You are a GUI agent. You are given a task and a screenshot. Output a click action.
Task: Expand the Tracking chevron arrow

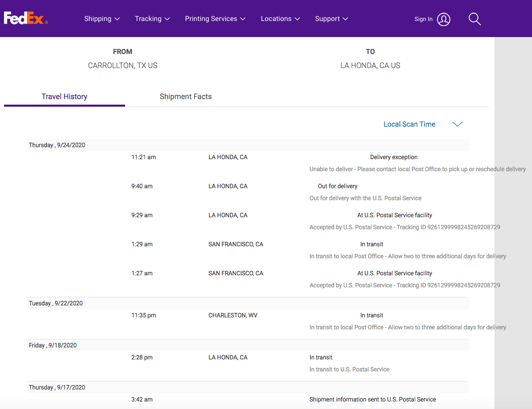click(x=167, y=19)
